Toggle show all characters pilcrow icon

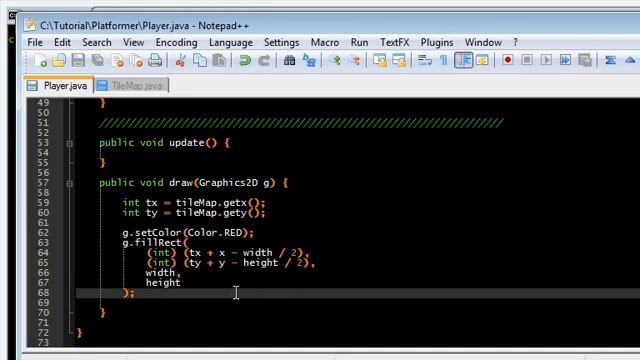[444, 61]
